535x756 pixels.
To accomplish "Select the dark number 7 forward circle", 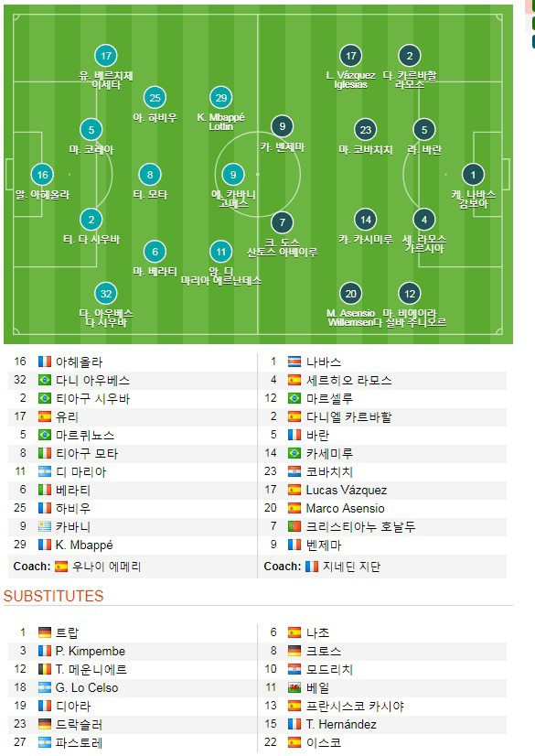I will (283, 222).
